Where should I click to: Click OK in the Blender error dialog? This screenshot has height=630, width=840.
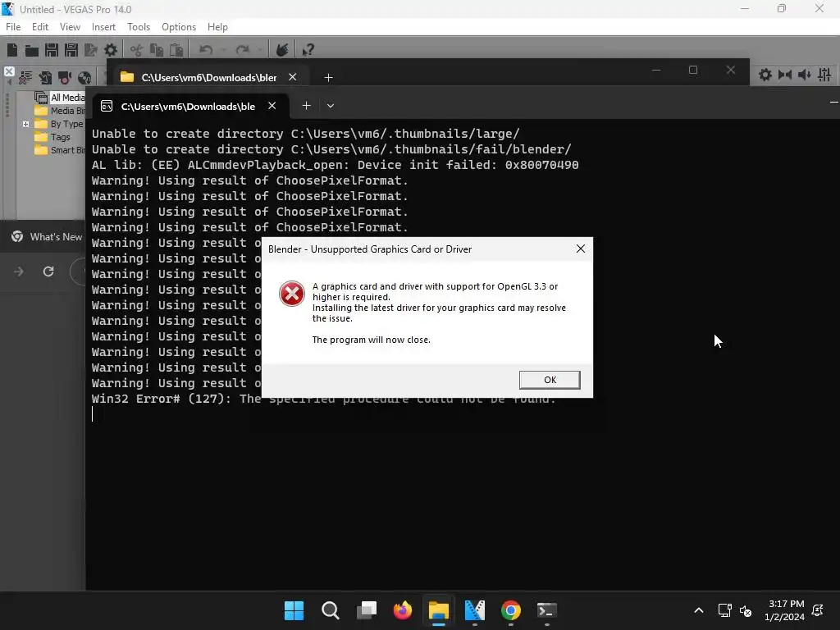(x=549, y=380)
